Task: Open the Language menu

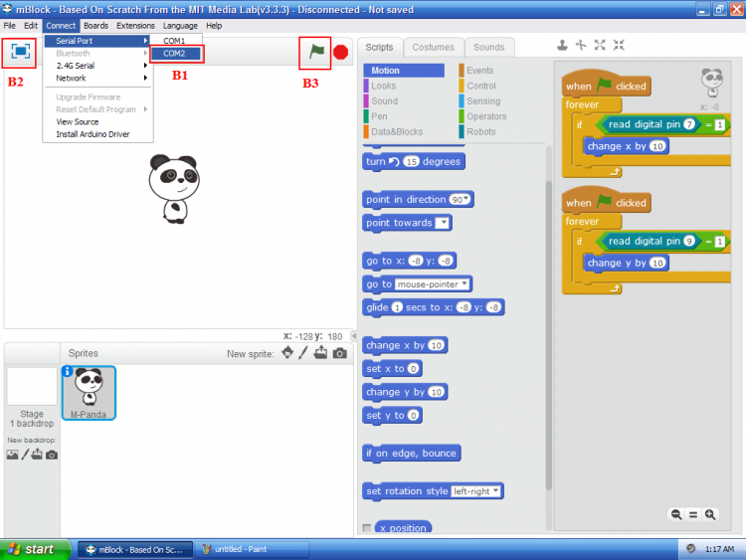Action: [x=180, y=26]
